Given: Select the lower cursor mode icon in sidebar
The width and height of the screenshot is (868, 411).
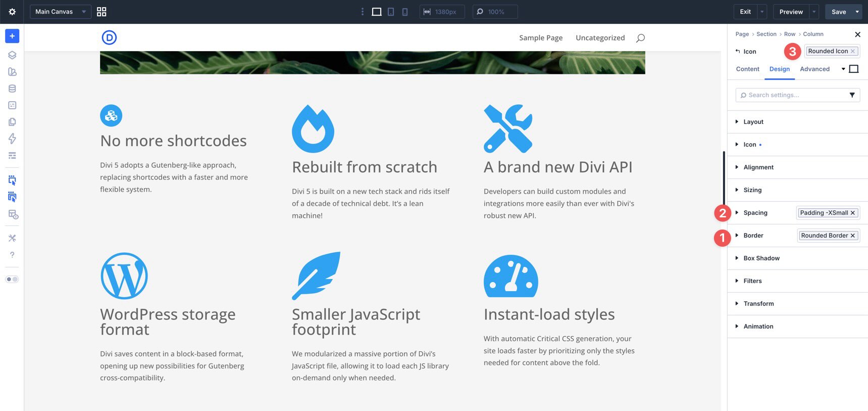Looking at the screenshot, I should pos(12,197).
